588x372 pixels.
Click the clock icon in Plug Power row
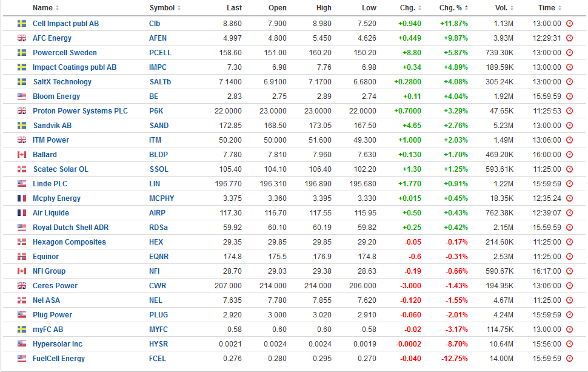click(x=569, y=315)
